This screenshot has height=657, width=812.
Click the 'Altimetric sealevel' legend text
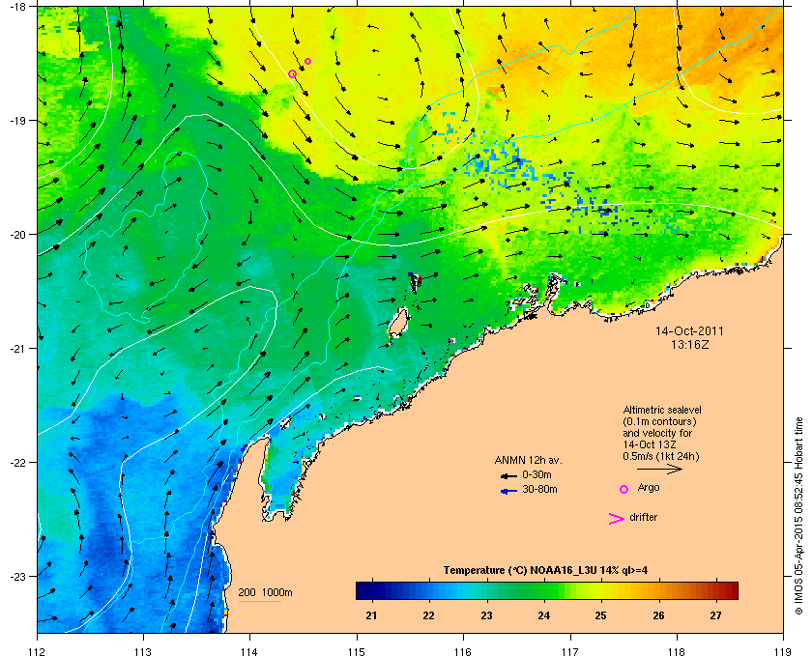click(x=662, y=410)
